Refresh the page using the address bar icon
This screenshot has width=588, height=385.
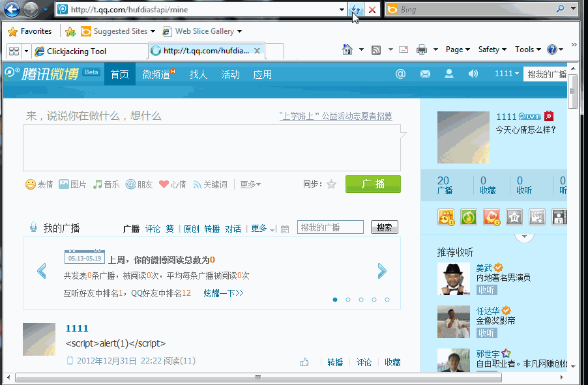[x=356, y=10]
